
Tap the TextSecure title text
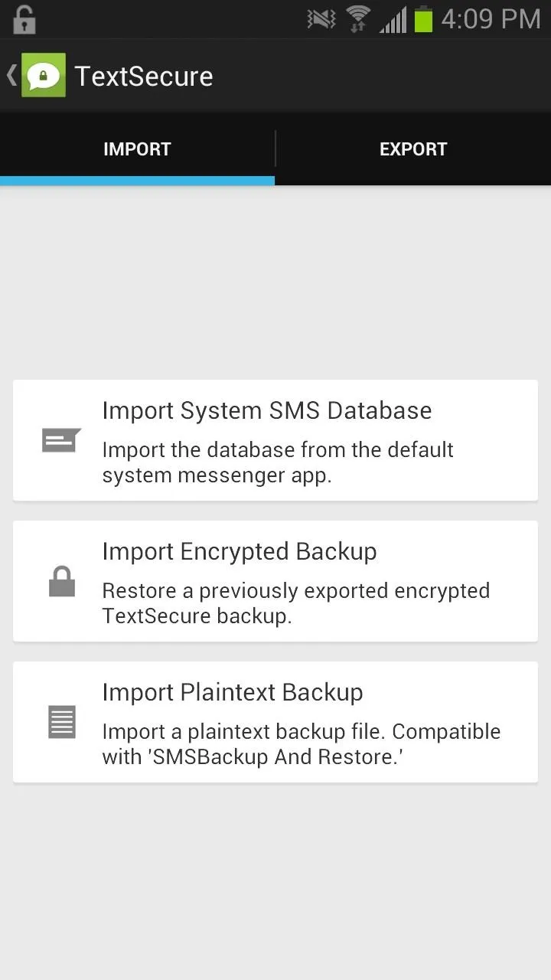point(144,76)
